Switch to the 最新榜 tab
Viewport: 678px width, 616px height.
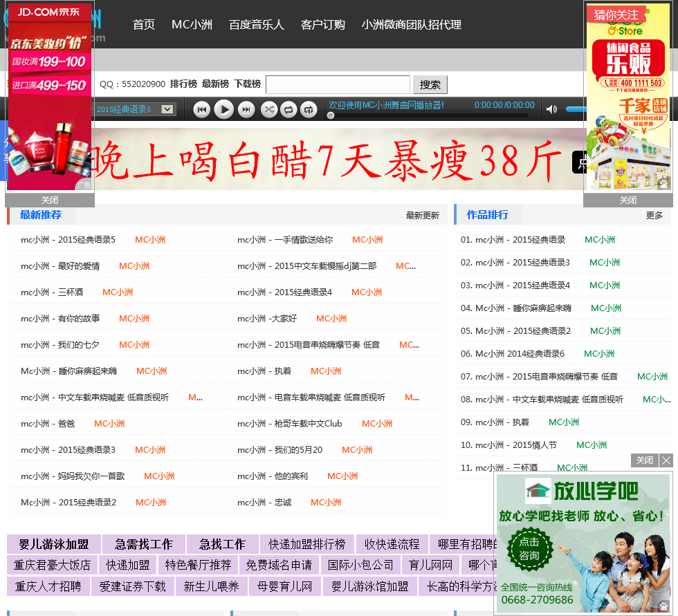coord(215,84)
